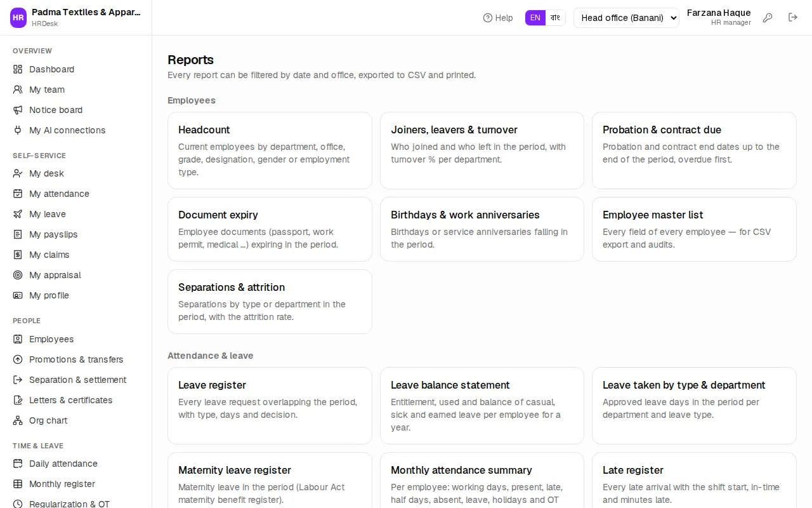Viewport: 812px width, 508px height.
Task: Click the My AI connections plug icon
Action: click(x=18, y=130)
